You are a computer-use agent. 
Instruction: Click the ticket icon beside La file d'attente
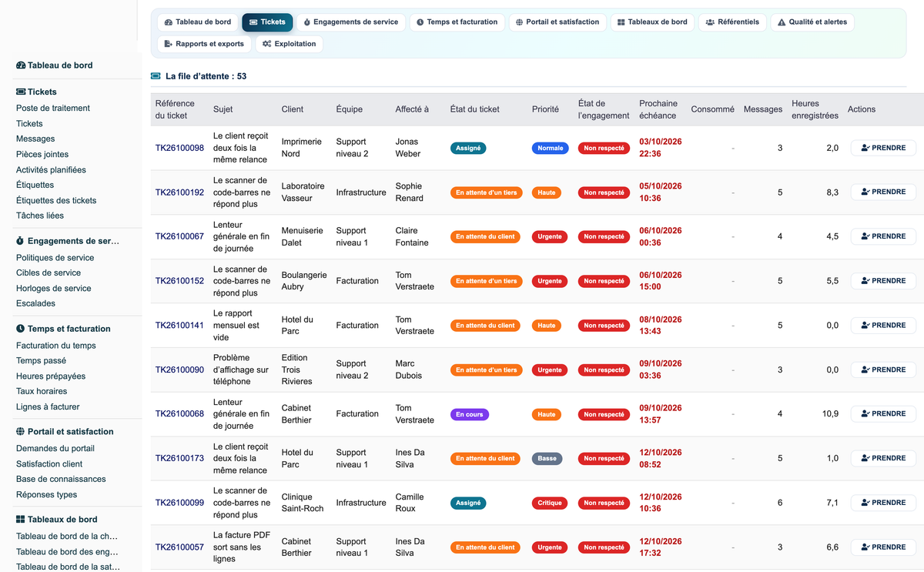[156, 76]
